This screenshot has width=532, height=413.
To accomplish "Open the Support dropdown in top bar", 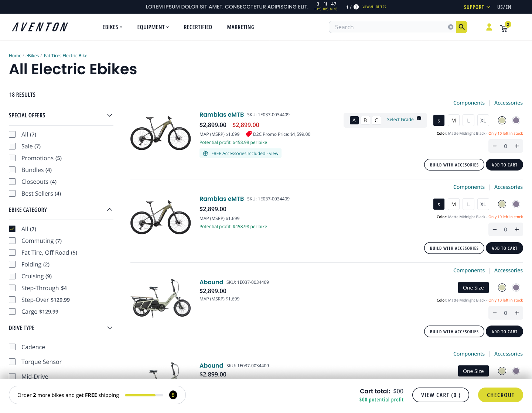I will pos(477,7).
